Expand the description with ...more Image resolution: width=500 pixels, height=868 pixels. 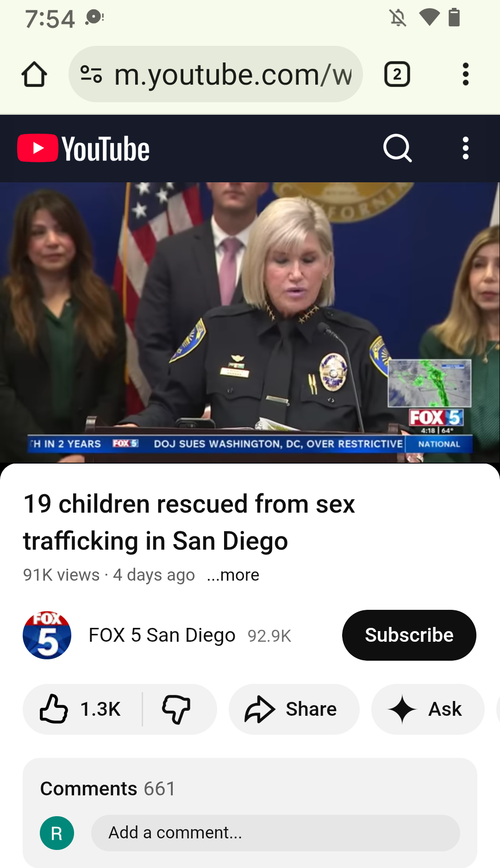[x=233, y=575]
